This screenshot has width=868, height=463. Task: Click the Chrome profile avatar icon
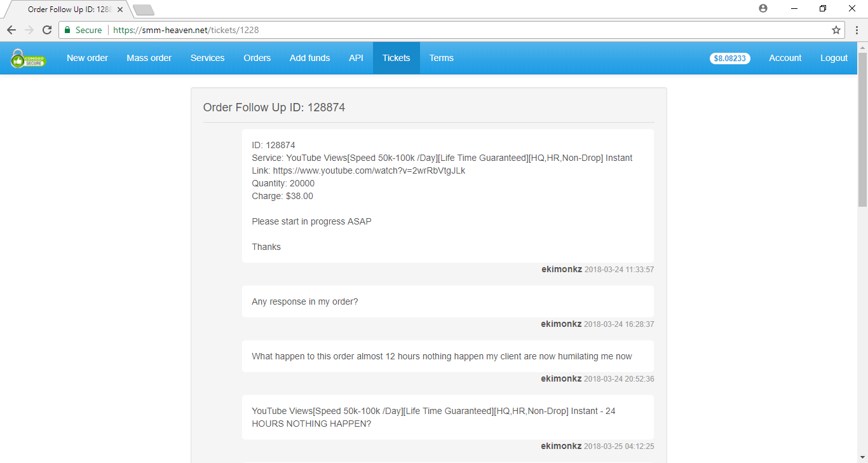763,8
